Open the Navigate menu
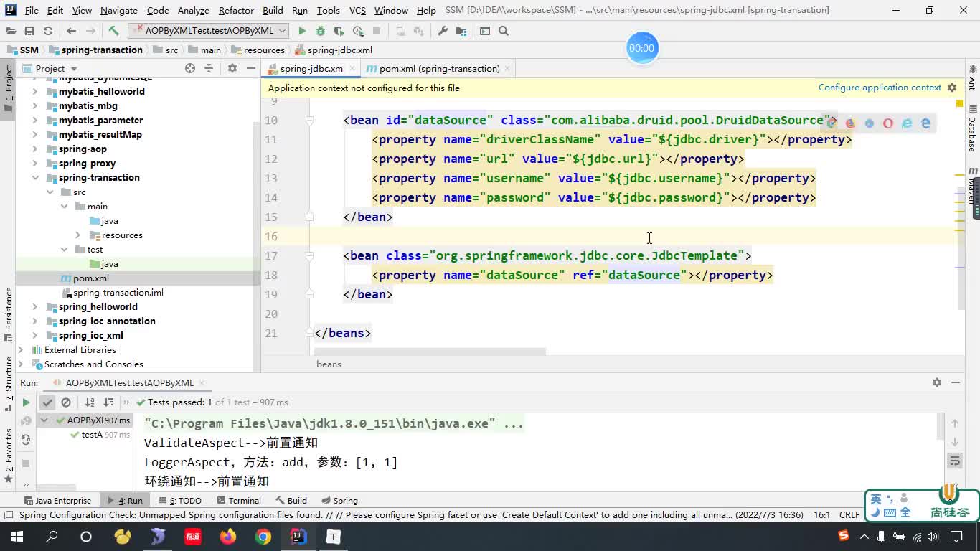 (x=119, y=10)
